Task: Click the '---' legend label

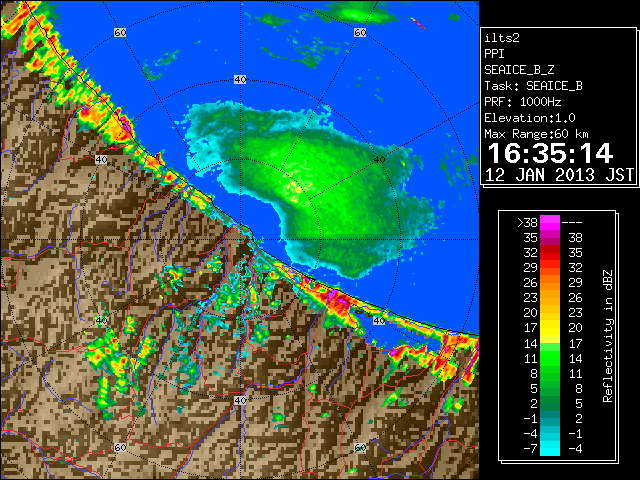Action: [572, 223]
